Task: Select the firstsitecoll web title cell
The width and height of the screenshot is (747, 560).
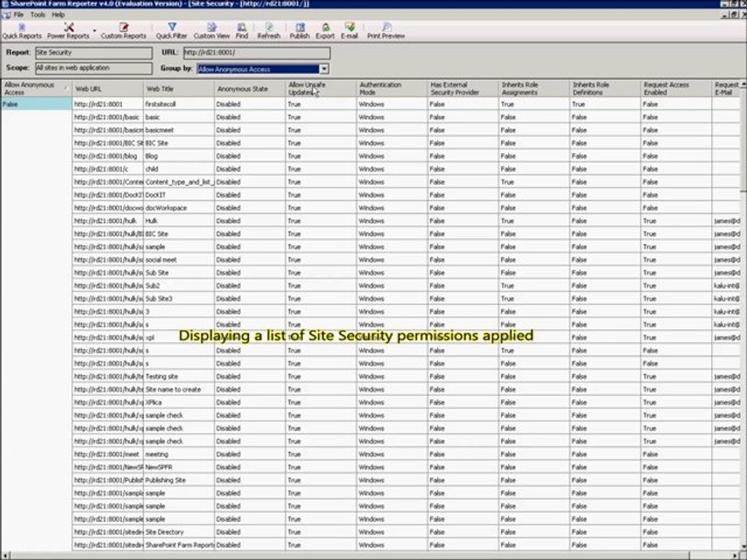Action: tap(179, 103)
